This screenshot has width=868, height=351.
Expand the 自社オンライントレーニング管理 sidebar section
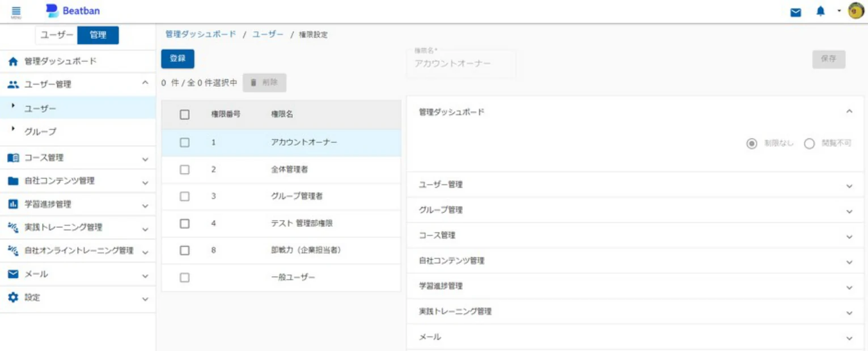145,252
